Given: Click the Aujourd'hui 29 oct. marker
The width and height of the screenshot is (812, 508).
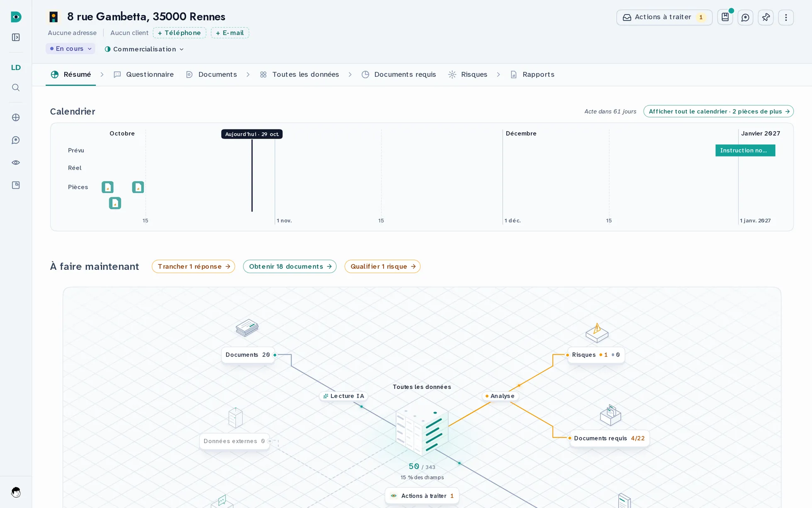Looking at the screenshot, I should (252, 134).
